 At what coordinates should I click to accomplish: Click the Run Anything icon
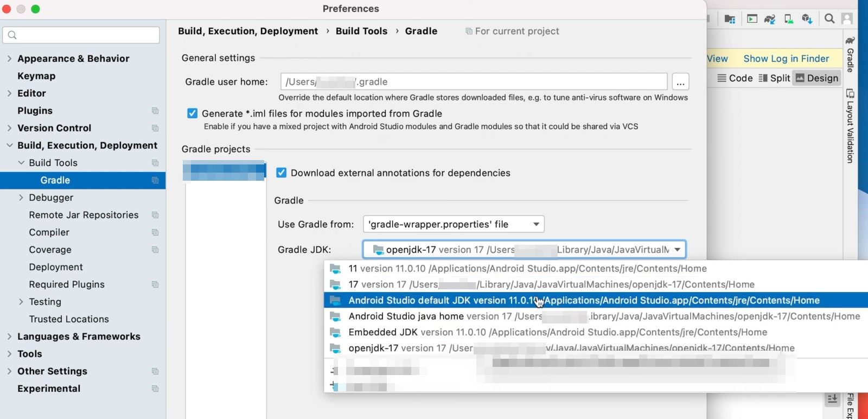752,19
